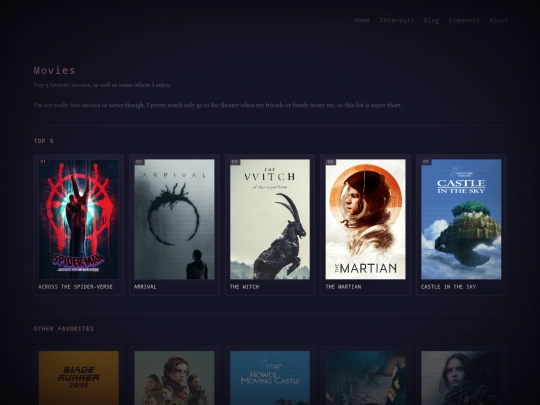Click the Movies page heading
The image size is (540, 405).
(54, 71)
